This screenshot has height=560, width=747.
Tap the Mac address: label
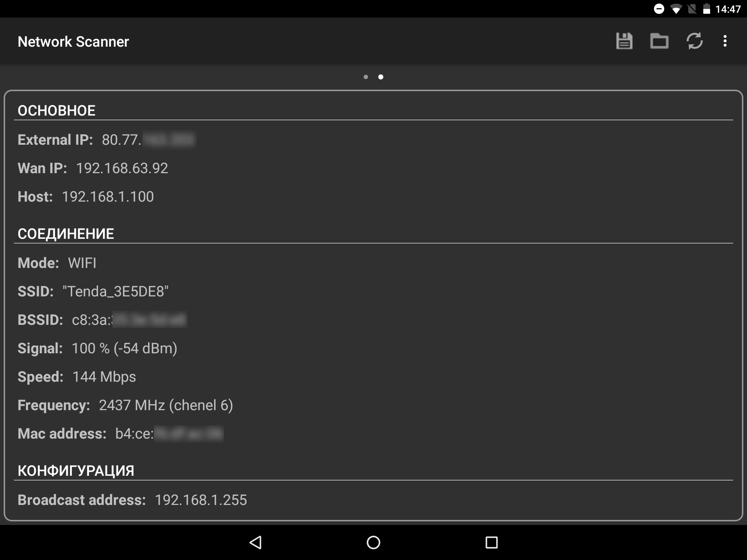point(62,433)
